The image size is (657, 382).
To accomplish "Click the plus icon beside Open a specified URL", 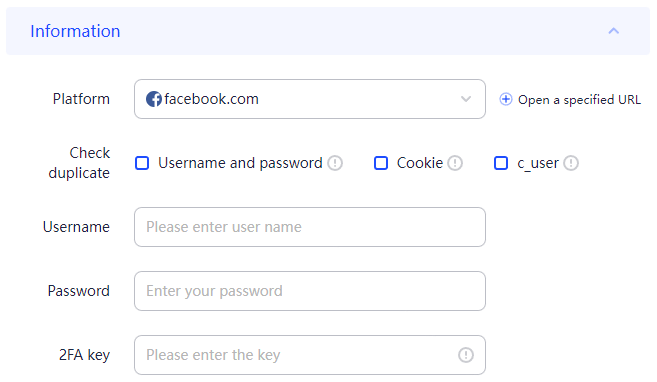I will tap(506, 99).
